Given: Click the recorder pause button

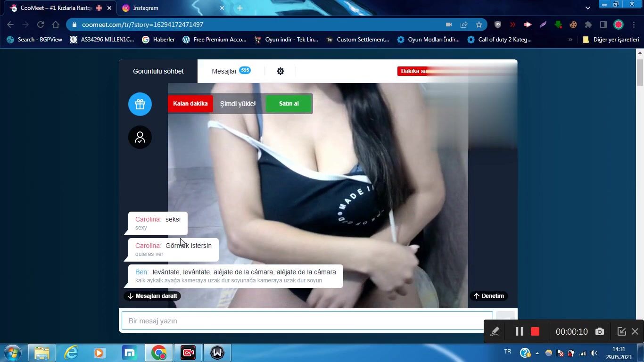Looking at the screenshot, I should 519,331.
